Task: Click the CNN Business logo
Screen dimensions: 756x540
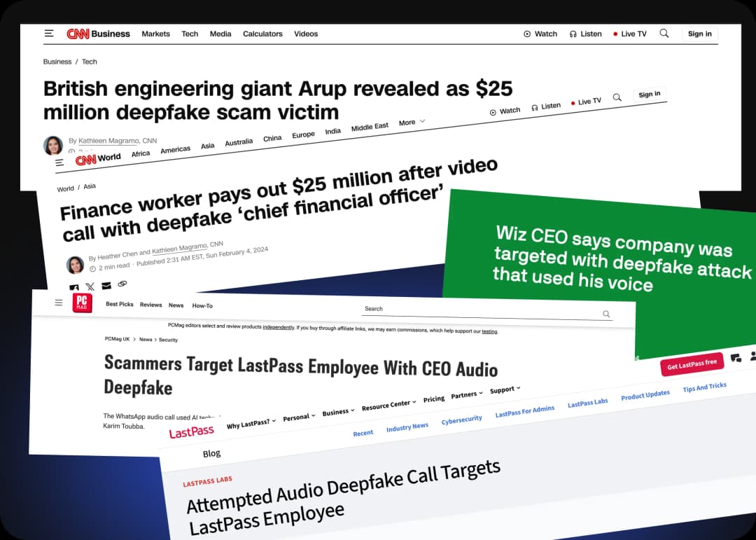Action: (99, 34)
